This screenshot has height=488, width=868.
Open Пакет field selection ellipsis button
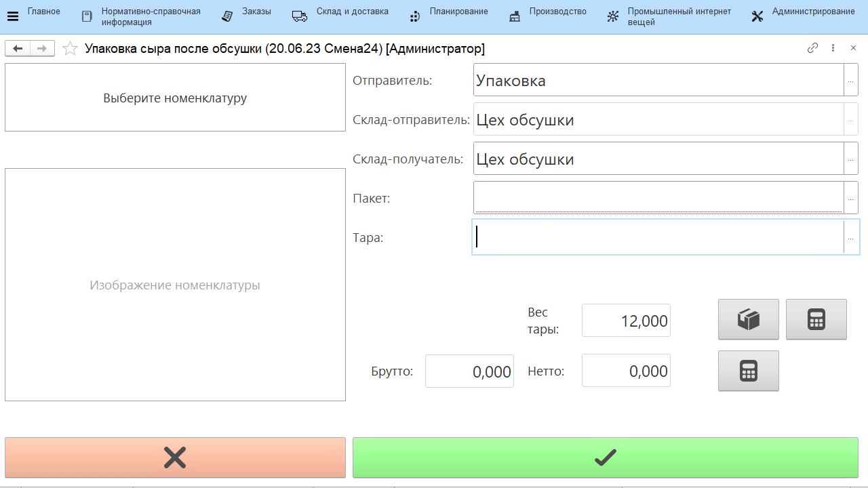850,199
